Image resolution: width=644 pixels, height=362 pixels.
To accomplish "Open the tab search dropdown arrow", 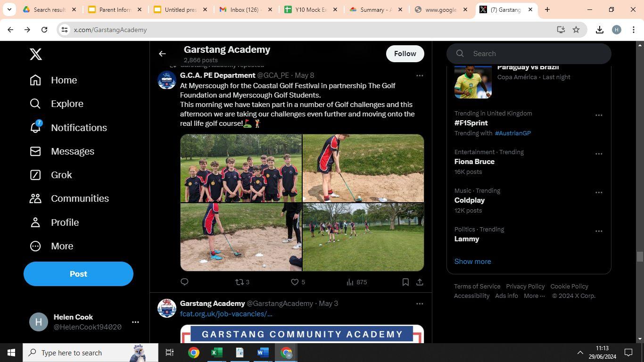I will tap(9, 9).
